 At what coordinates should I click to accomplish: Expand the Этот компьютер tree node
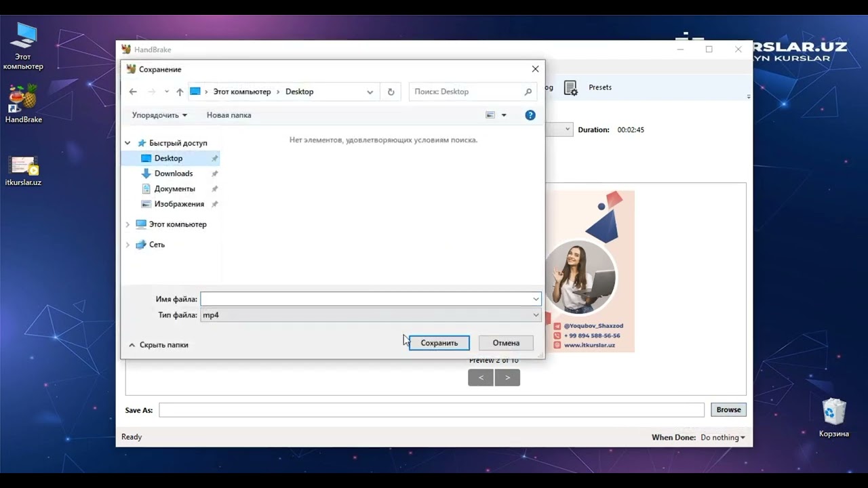(127, 224)
